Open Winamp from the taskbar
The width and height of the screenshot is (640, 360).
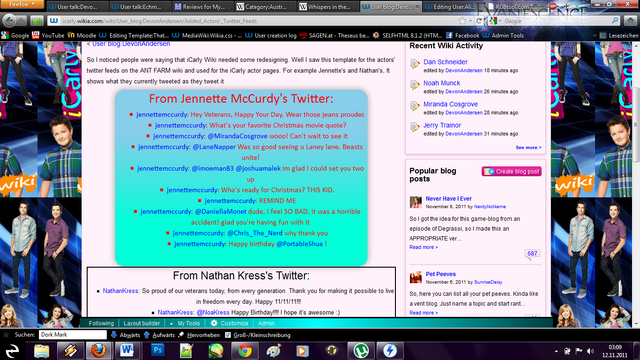coord(70,351)
